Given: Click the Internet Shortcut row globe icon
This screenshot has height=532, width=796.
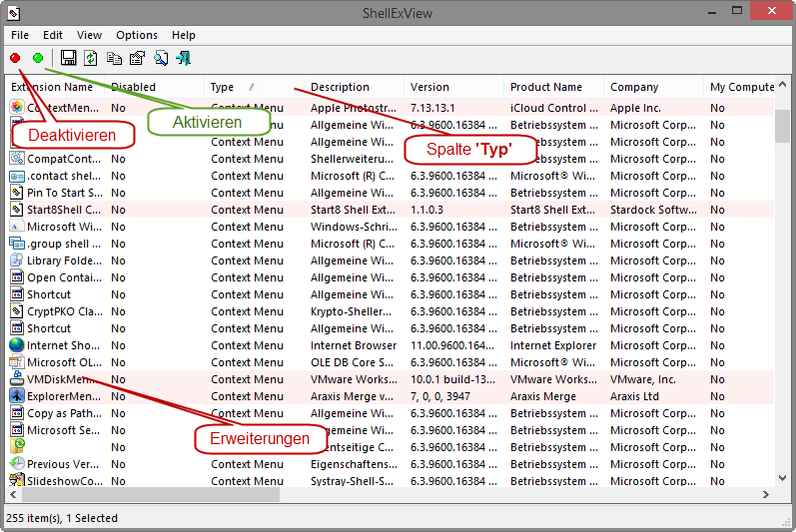Looking at the screenshot, I should tap(17, 345).
